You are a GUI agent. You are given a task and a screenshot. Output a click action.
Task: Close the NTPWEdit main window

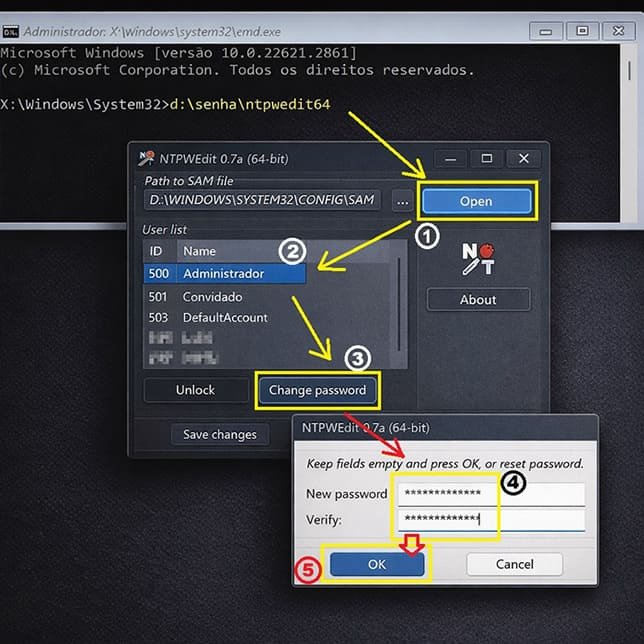(x=524, y=159)
